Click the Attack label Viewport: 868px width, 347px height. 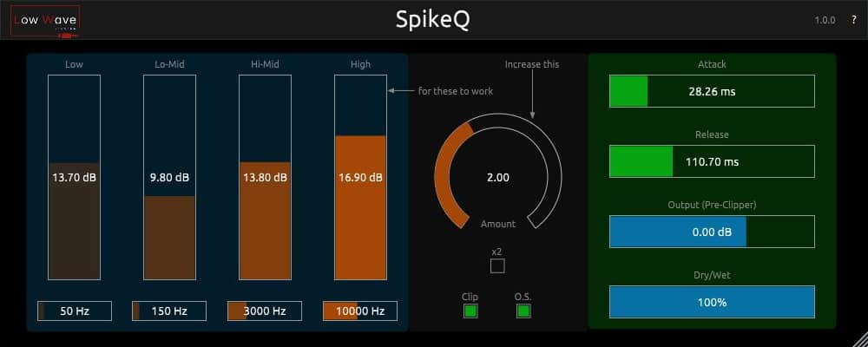click(x=712, y=64)
